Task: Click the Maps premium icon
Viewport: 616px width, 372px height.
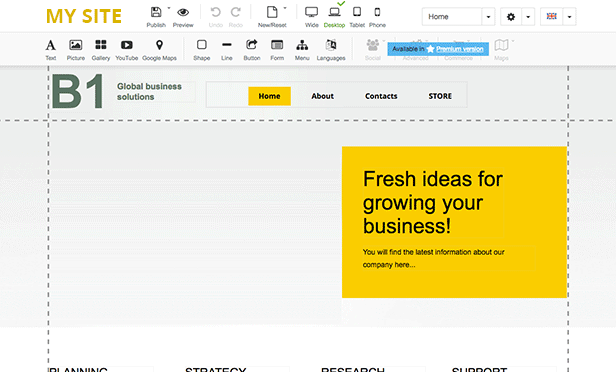Action: pyautogui.click(x=501, y=45)
